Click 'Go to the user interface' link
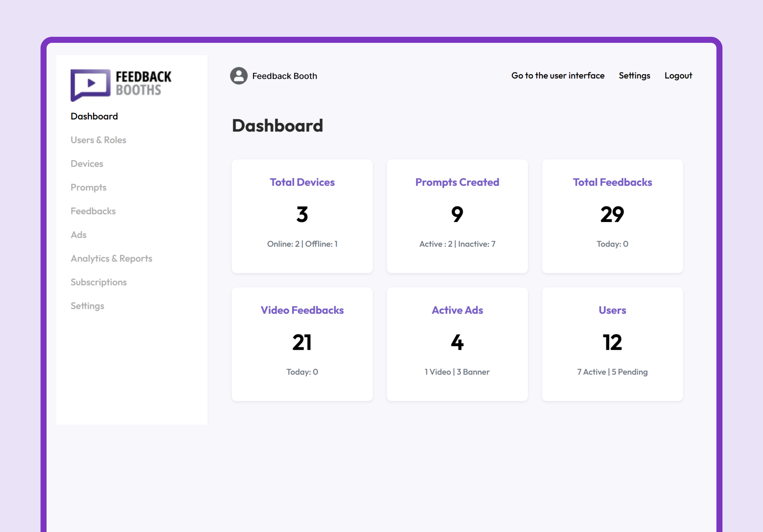The image size is (763, 532). [558, 76]
